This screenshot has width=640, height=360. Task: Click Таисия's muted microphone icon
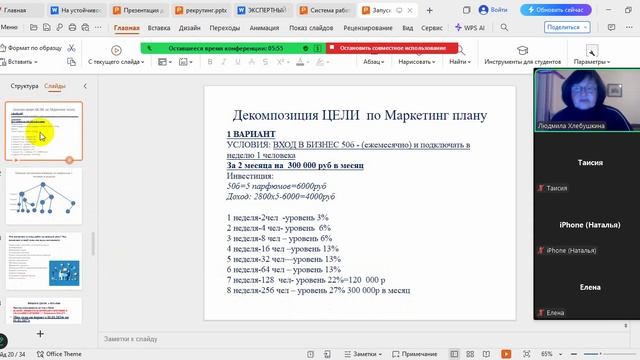(x=541, y=188)
